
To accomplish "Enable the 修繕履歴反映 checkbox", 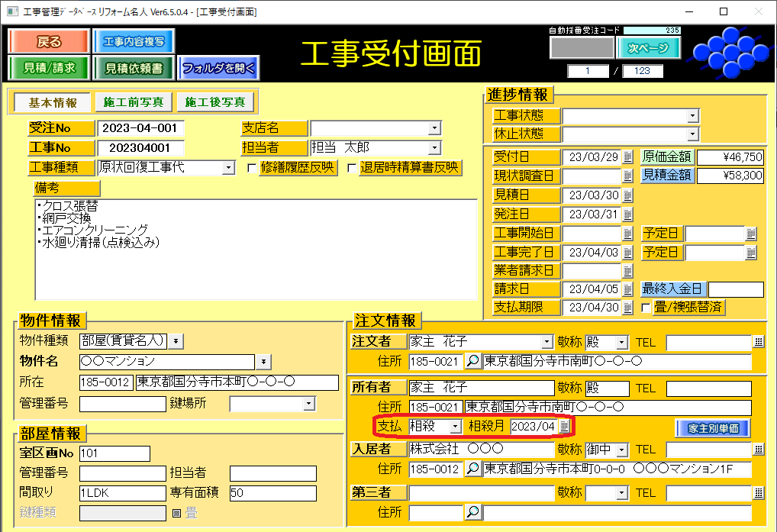I will 253,168.
